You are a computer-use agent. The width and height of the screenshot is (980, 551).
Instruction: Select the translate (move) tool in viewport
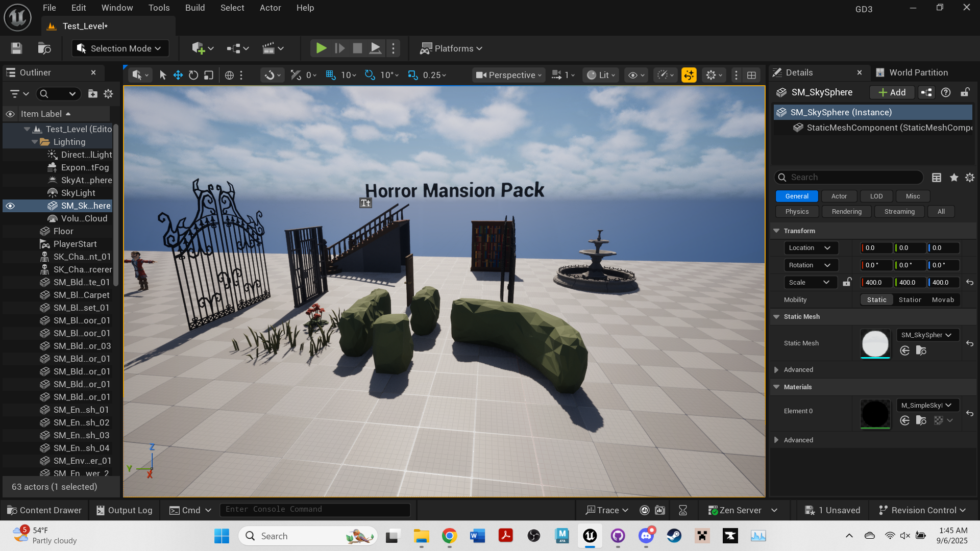click(178, 75)
